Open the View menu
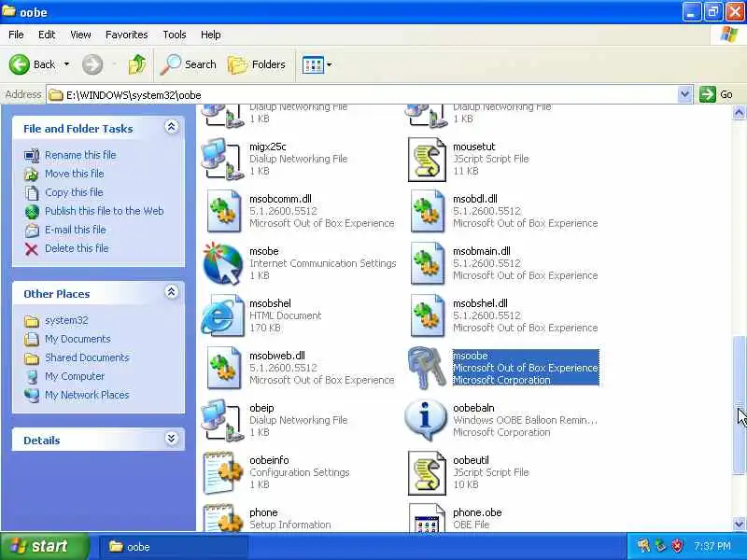The image size is (747, 560). (x=80, y=35)
